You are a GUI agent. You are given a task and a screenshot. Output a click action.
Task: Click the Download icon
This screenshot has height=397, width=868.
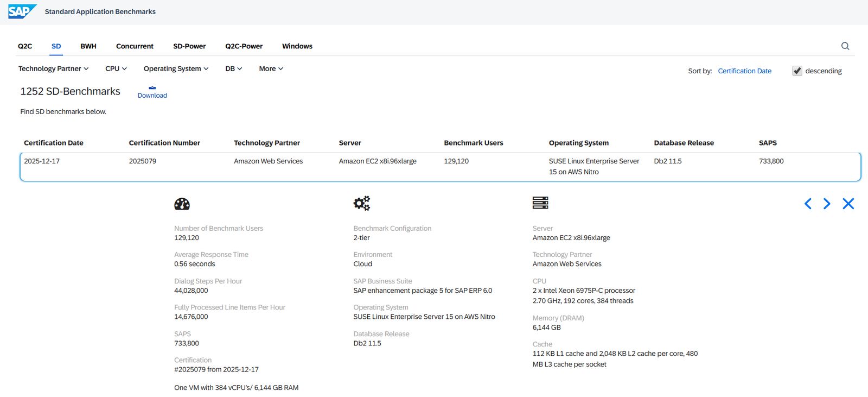click(152, 88)
